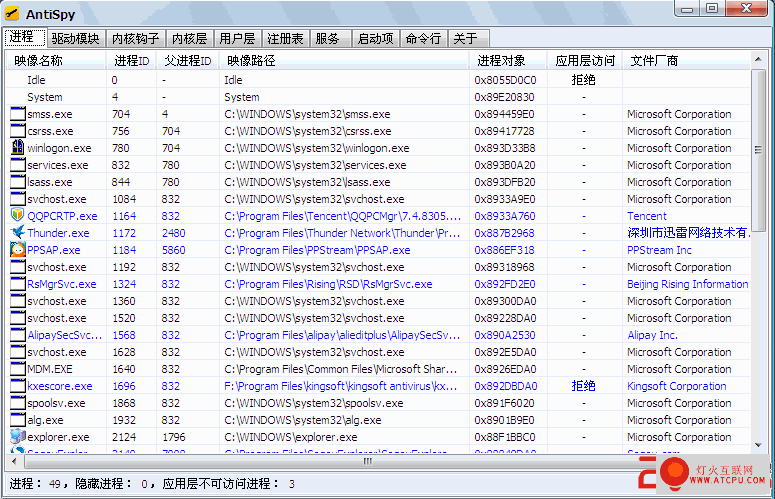Click the lsass.exe process icon
The width and height of the screenshot is (775, 499).
pyautogui.click(x=18, y=181)
